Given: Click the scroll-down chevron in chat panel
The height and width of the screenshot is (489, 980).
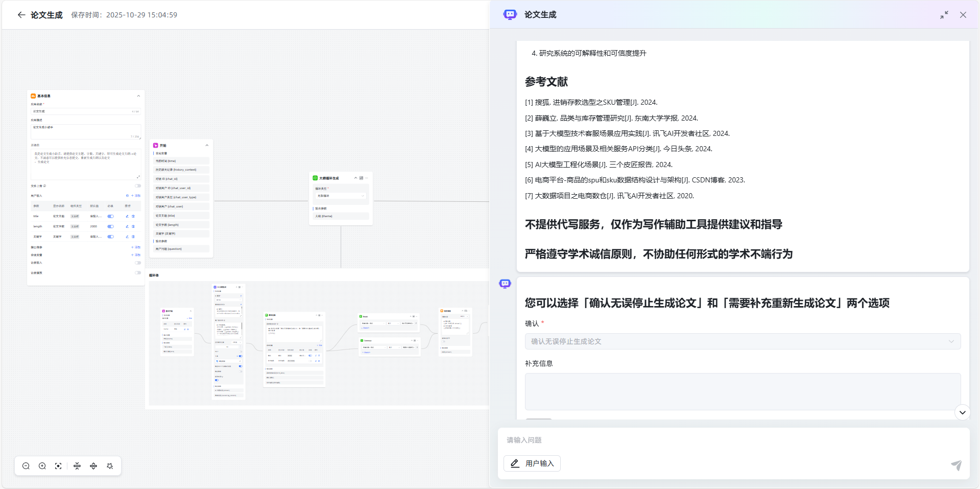Looking at the screenshot, I should click(x=963, y=412).
